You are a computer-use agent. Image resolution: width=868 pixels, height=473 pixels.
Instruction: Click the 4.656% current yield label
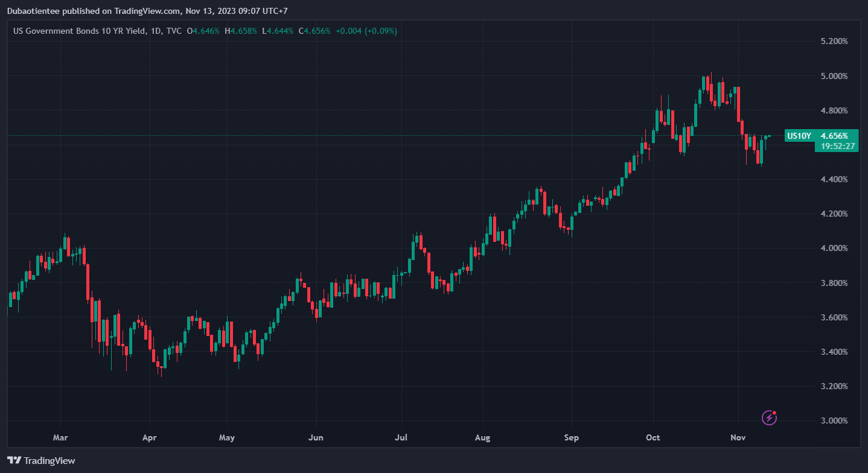pyautogui.click(x=838, y=136)
